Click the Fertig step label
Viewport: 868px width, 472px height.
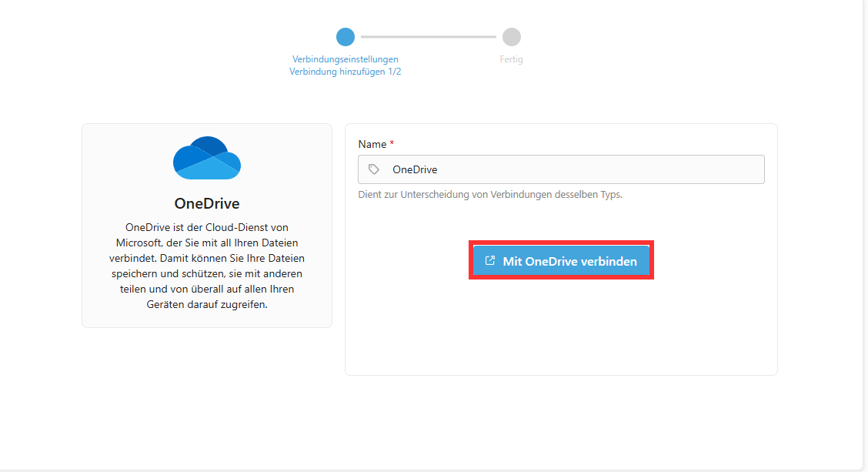(512, 59)
